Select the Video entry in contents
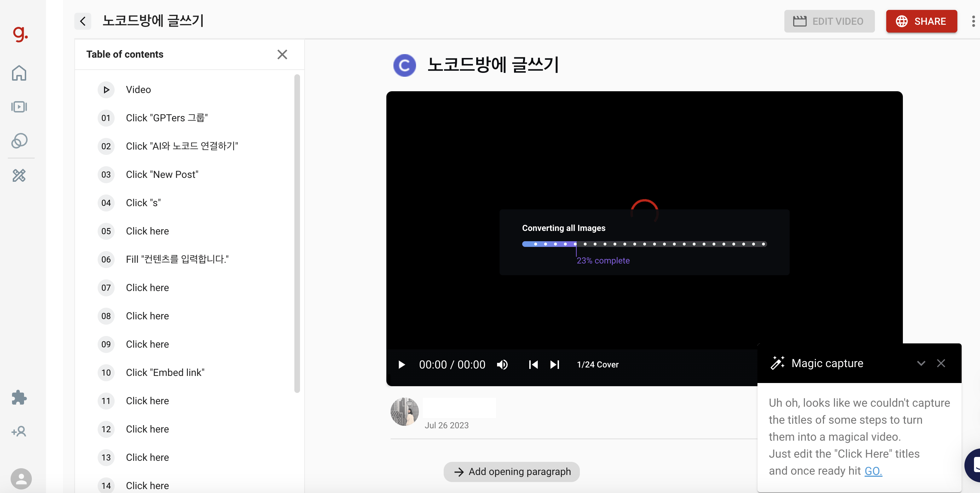This screenshot has width=980, height=493. coord(138,90)
